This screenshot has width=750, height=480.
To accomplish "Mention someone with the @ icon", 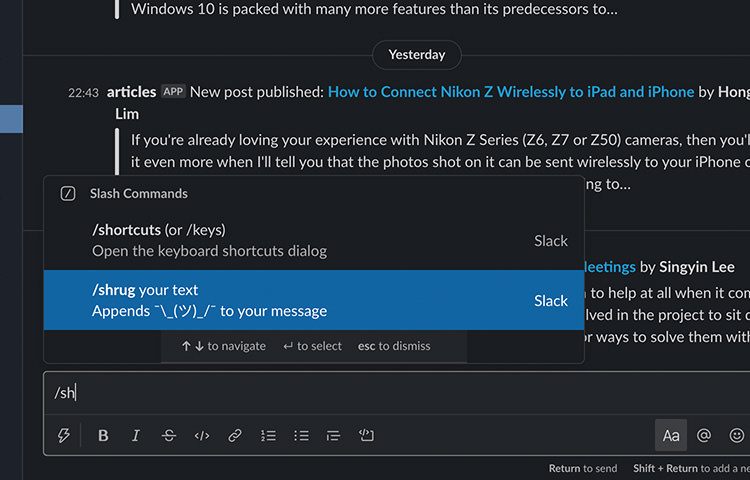I will [704, 436].
